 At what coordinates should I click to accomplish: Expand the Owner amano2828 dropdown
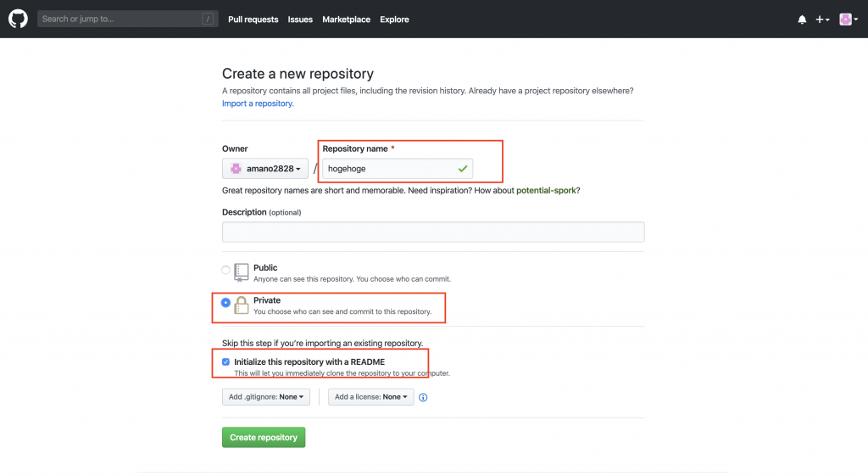coord(265,169)
